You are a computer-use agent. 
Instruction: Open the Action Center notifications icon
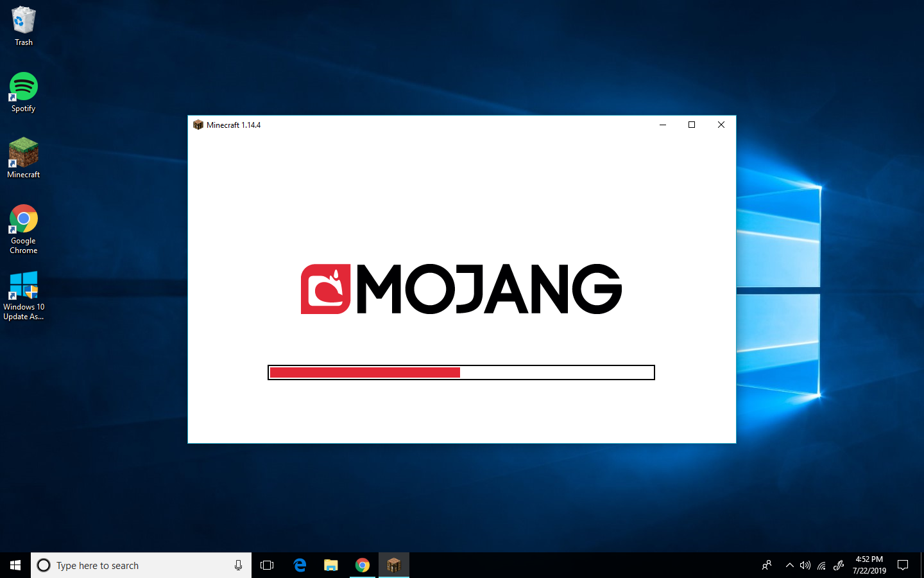pos(903,565)
